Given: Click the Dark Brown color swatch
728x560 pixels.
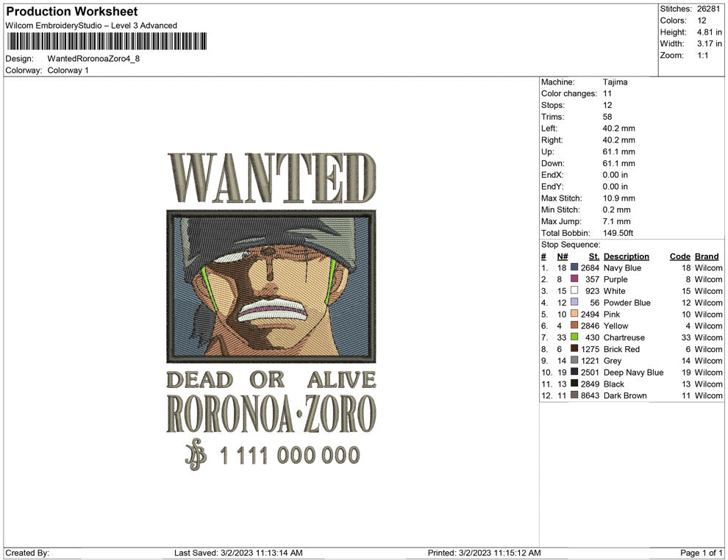Looking at the screenshot, I should coord(575,395).
